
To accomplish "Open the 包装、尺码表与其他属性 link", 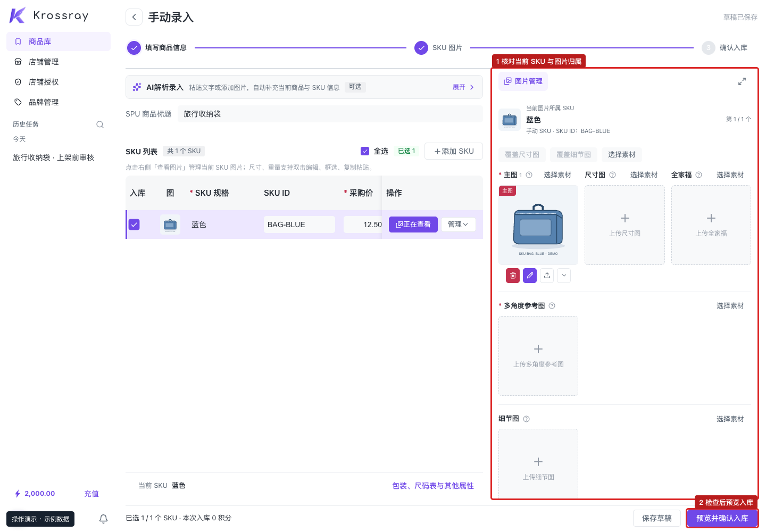I will pyautogui.click(x=433, y=486).
